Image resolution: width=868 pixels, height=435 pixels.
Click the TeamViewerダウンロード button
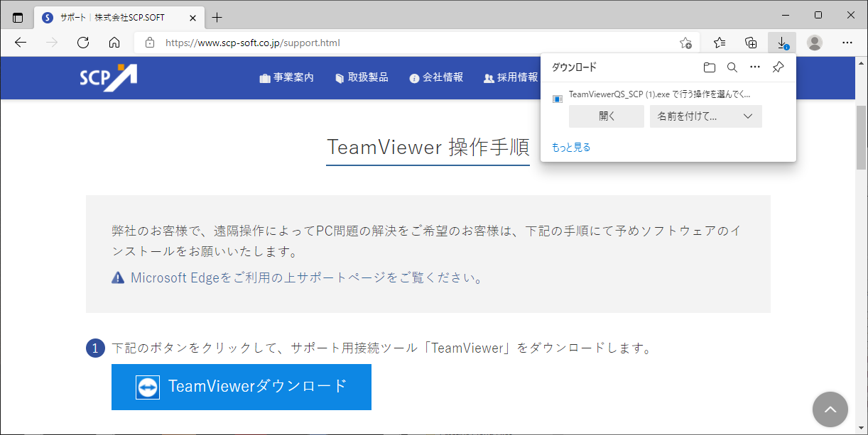[x=242, y=387]
